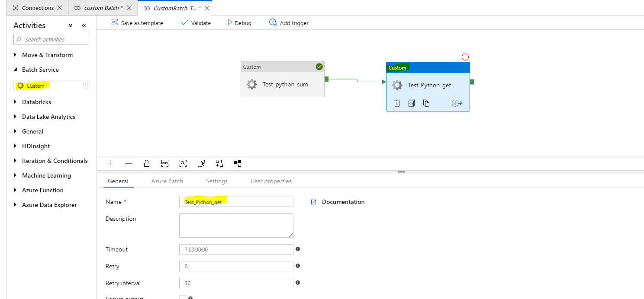Screen dimensions: 644x299
Task: Run Debug on the pipeline
Action: [239, 22]
